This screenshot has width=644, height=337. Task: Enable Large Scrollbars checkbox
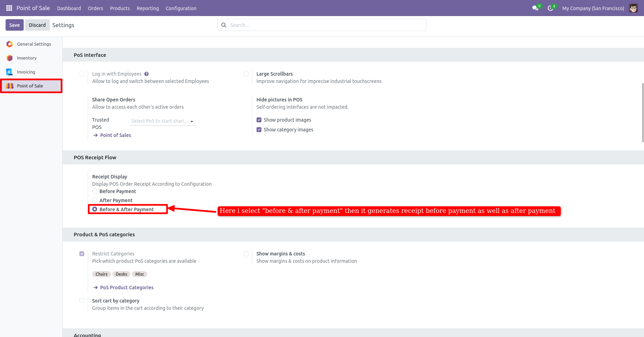246,74
